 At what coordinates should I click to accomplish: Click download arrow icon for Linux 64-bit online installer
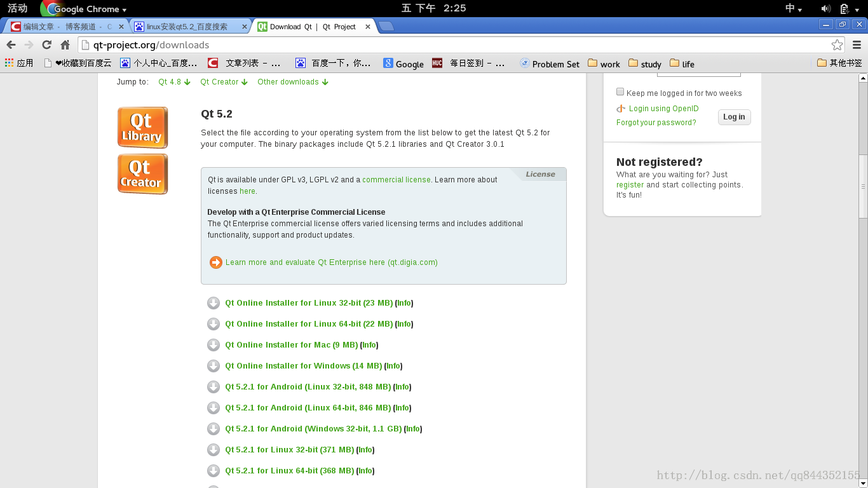pos(214,324)
